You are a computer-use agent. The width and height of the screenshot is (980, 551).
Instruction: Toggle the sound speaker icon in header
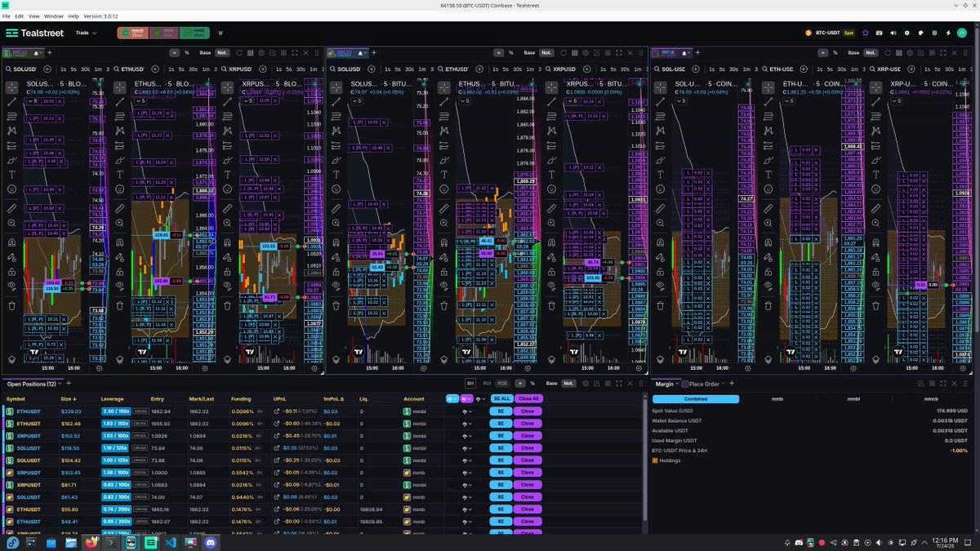(x=893, y=33)
